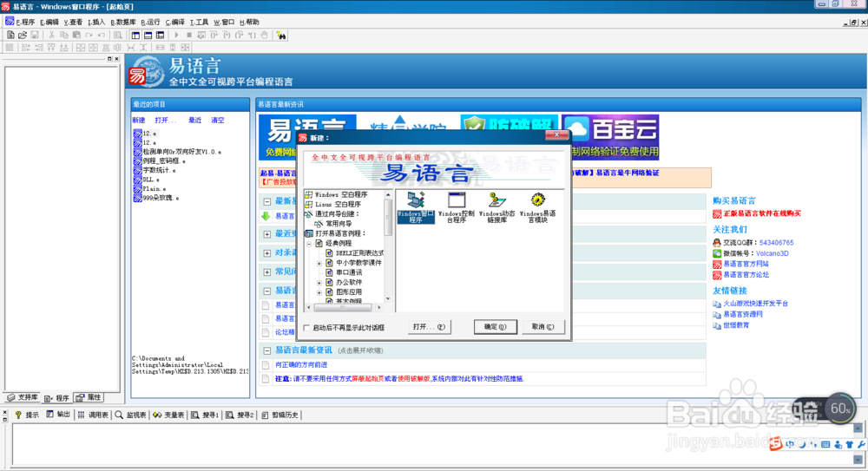Click the dialog tree horizontal scrollbar thumb

(343, 306)
